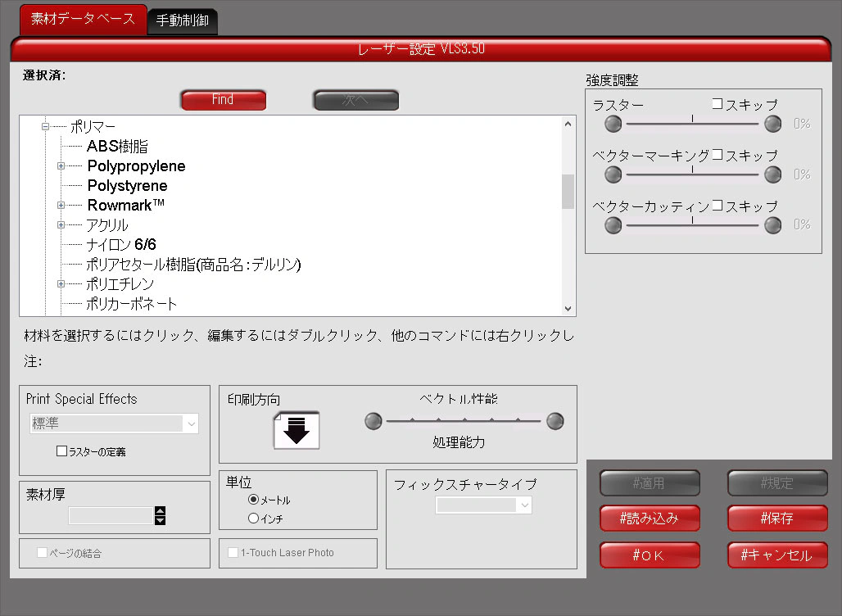Select ポリアセタール樹脂 (デルリン) material
842x616 pixels.
[193, 265]
